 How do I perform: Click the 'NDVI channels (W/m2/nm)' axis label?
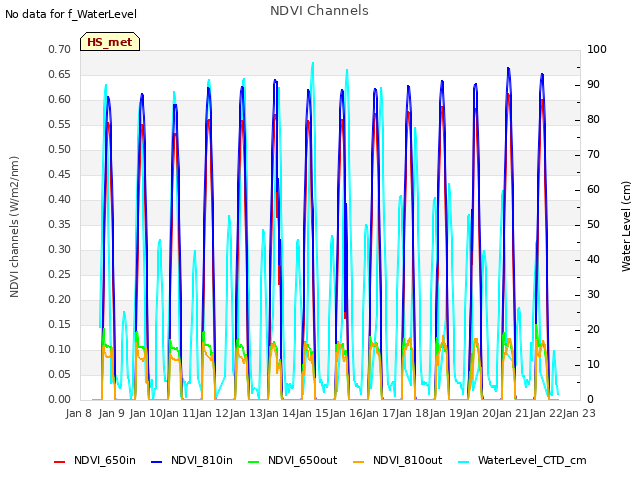click(x=14, y=227)
